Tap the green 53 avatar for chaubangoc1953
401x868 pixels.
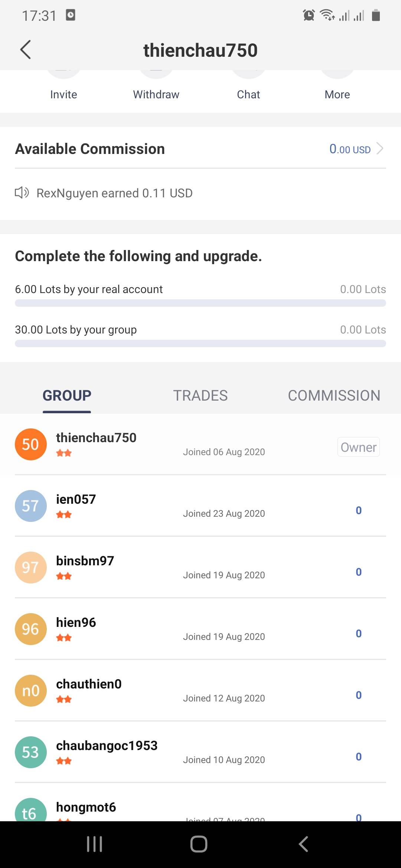[31, 752]
